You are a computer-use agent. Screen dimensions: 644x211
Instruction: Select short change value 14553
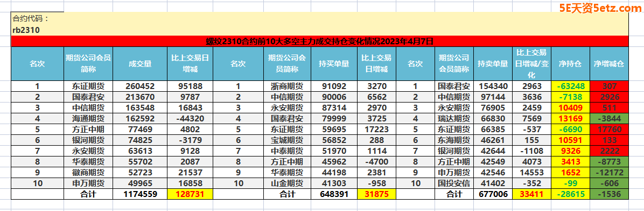pos(531,172)
